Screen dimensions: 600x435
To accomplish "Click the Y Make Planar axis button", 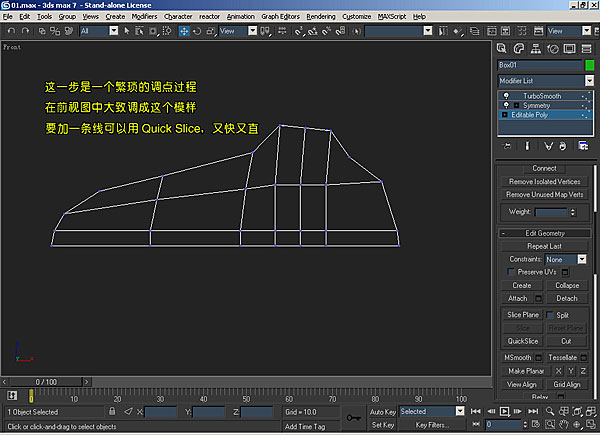I will [571, 371].
